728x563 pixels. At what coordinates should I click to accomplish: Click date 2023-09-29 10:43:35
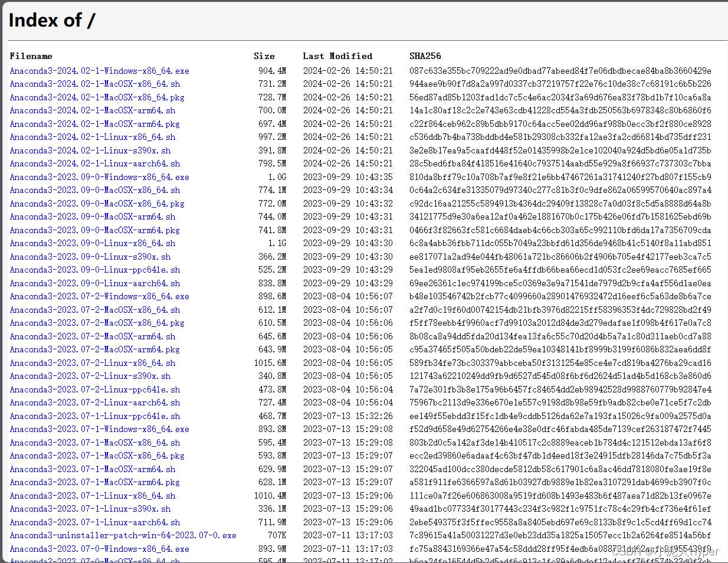pyautogui.click(x=348, y=177)
